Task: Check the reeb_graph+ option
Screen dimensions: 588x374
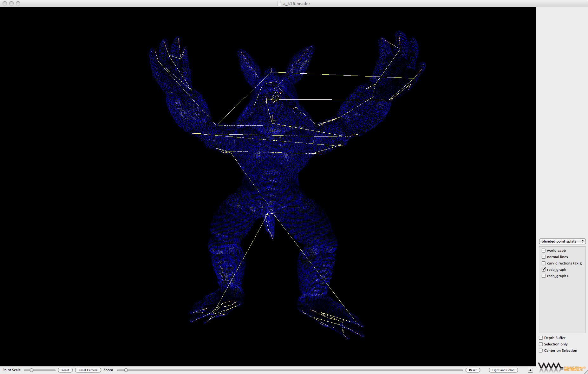Action: click(x=544, y=276)
